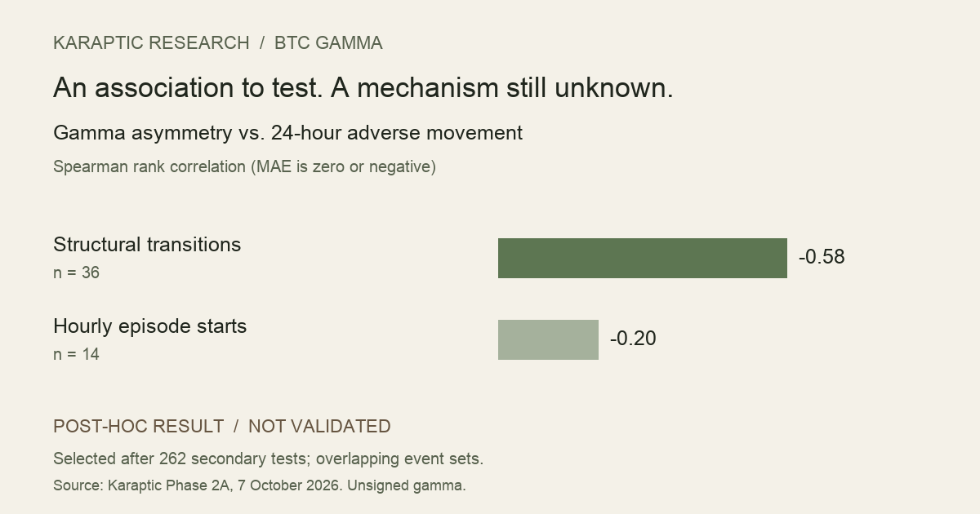Select the Hourly episode starts label
Screen dimensions: 980x514
click(149, 326)
